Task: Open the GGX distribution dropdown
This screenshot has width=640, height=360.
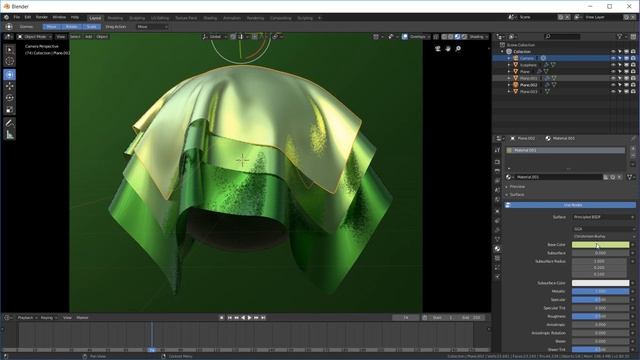Action: [x=603, y=229]
